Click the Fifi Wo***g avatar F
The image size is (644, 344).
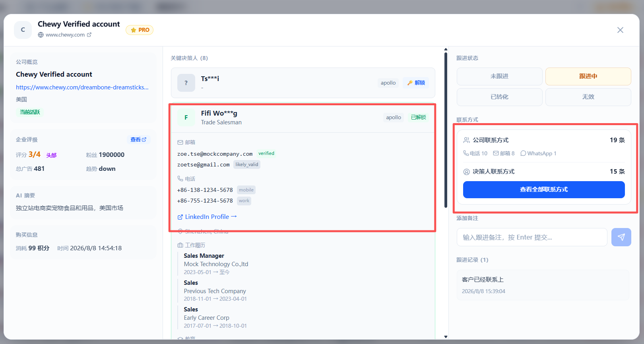point(186,118)
